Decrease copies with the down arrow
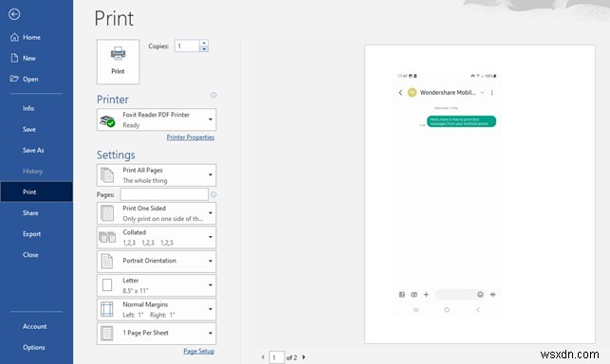 [x=204, y=49]
